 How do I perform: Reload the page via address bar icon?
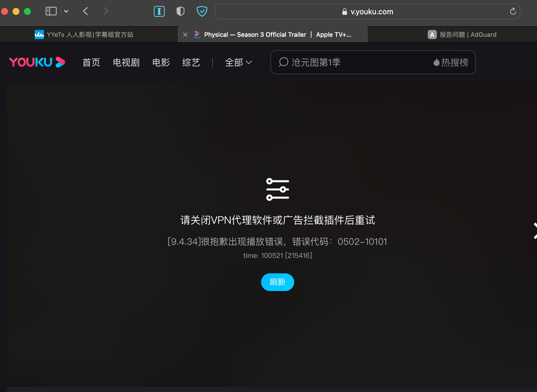coord(513,11)
